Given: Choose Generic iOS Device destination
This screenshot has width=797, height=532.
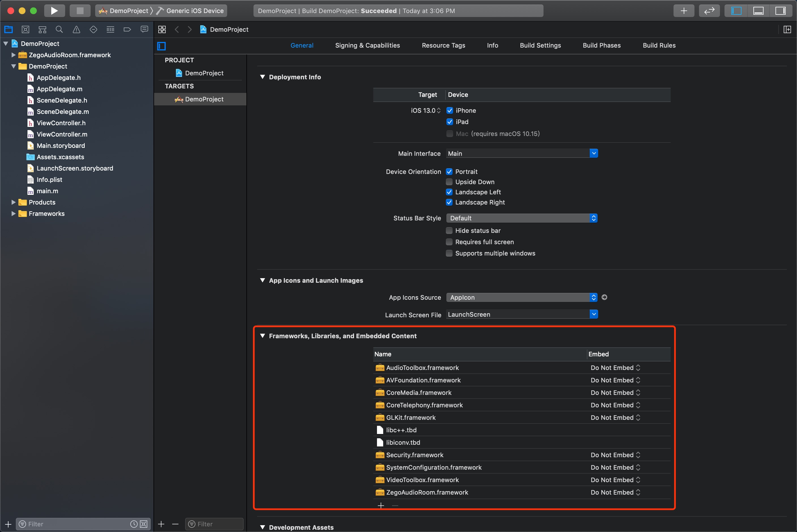Looking at the screenshot, I should pos(190,10).
